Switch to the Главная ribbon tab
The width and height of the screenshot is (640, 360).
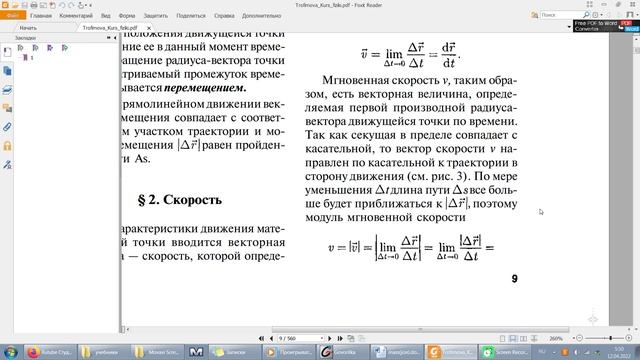pyautogui.click(x=41, y=16)
